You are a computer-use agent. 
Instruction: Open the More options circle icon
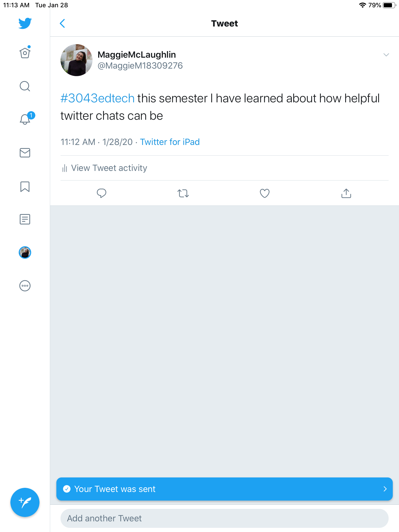(x=25, y=286)
